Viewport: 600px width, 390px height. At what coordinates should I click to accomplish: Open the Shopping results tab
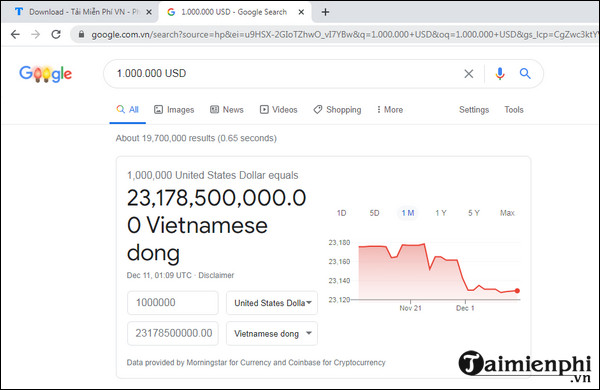pos(337,110)
